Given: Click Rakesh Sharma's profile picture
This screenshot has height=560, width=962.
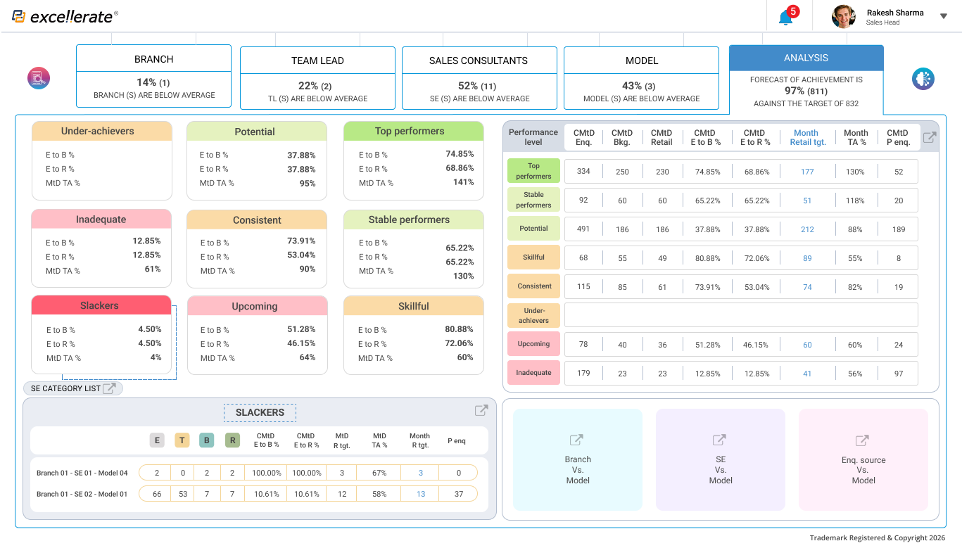Looking at the screenshot, I should coord(843,16).
